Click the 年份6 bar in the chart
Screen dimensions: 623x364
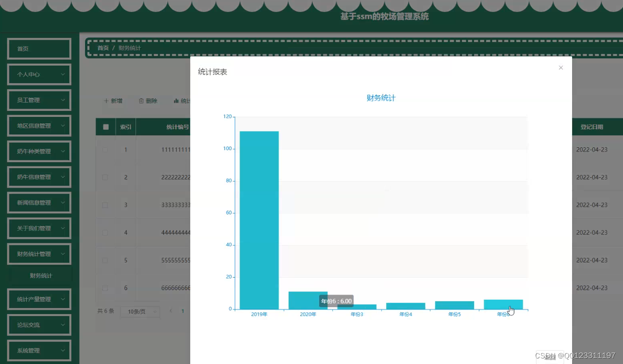[x=503, y=304]
